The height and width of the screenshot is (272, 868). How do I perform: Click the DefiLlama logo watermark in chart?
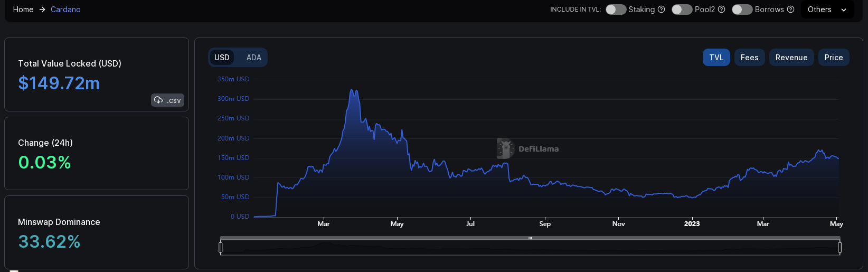coord(505,149)
